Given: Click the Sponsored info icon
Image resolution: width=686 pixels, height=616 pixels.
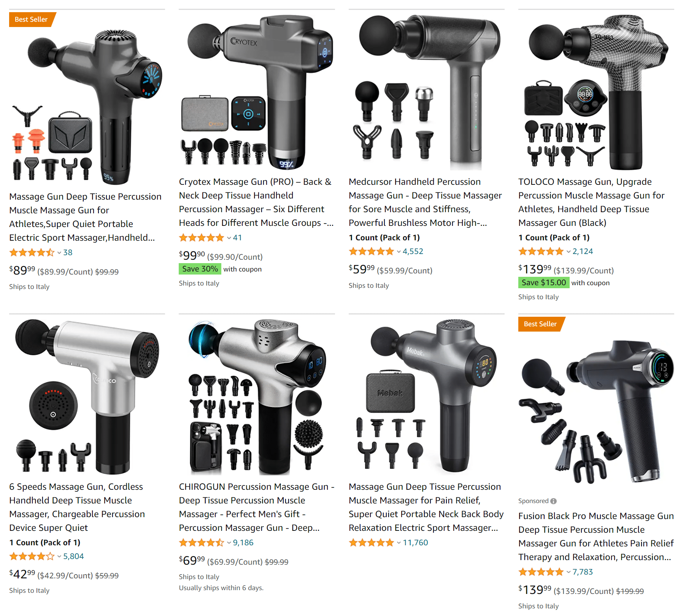Looking at the screenshot, I should coord(553,501).
